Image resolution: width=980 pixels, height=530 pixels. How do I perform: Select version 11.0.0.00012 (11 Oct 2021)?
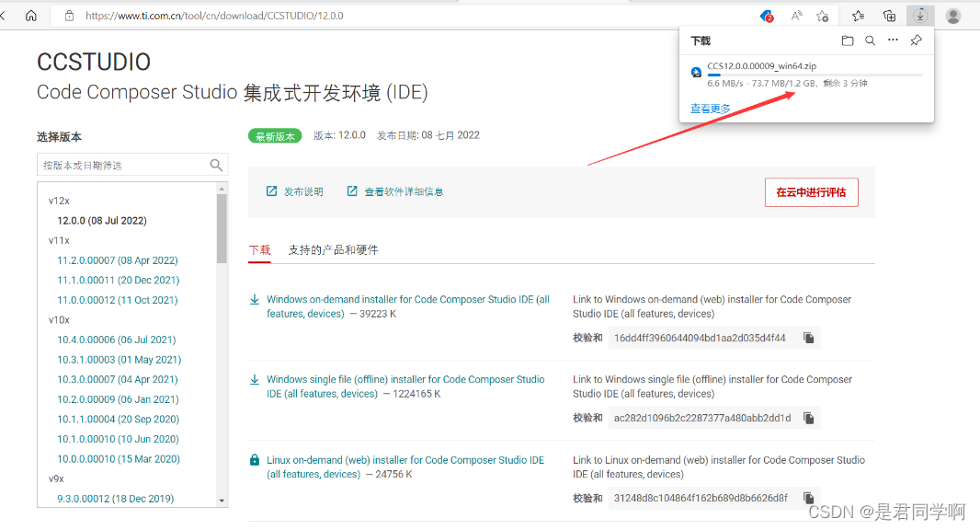pos(118,300)
